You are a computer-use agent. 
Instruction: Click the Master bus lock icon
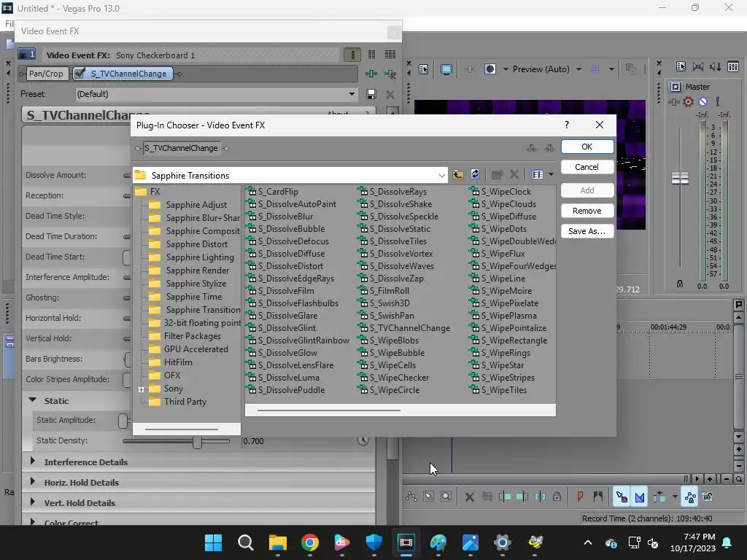680,284
